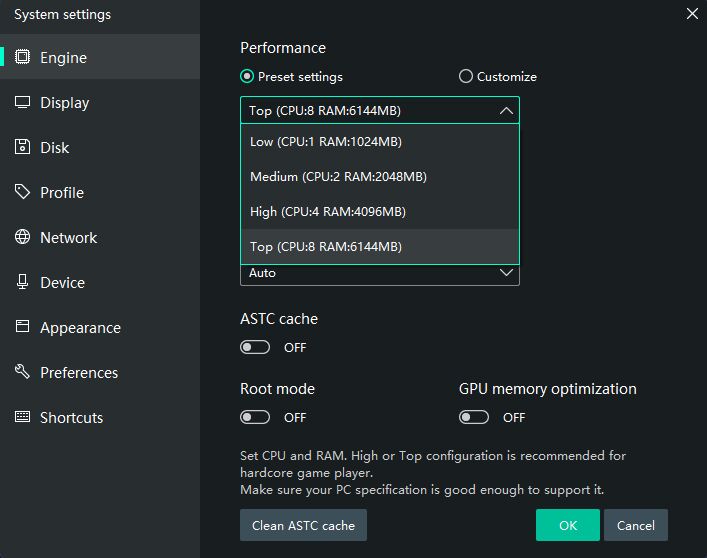Image resolution: width=707 pixels, height=558 pixels.
Task: Turn on the Root mode switch
Action: pos(255,417)
